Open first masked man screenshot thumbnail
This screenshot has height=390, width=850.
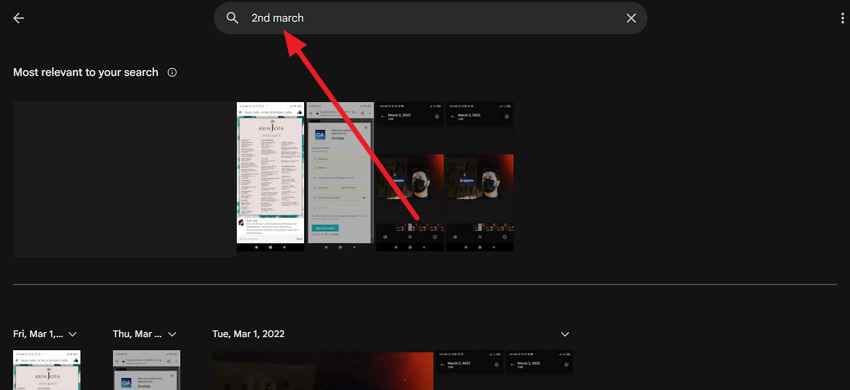click(x=410, y=176)
